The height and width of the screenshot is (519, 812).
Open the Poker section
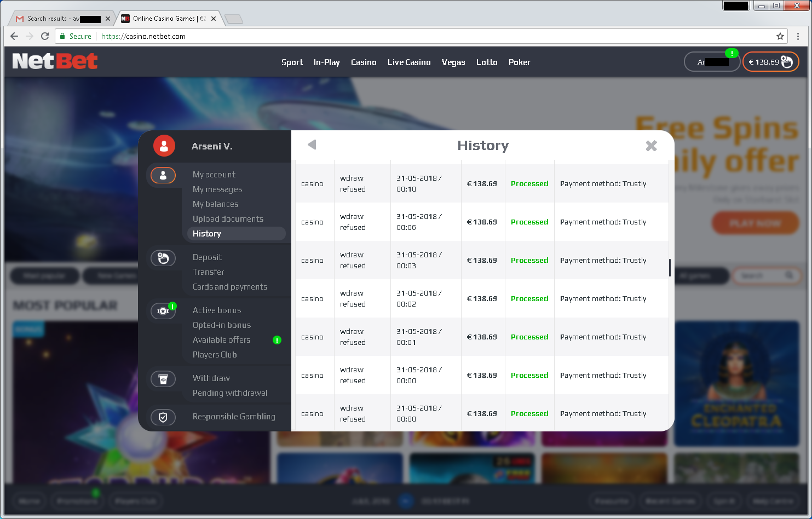pos(519,62)
